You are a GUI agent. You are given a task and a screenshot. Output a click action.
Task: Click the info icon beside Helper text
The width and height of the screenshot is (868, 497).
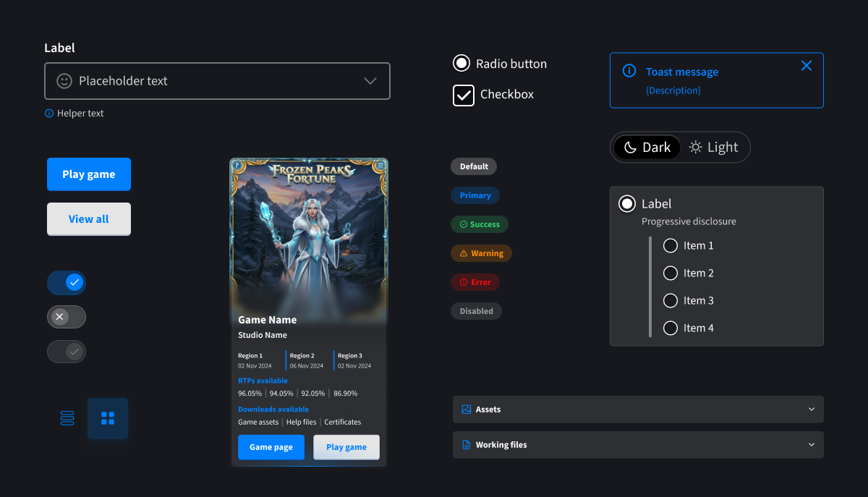tap(48, 113)
